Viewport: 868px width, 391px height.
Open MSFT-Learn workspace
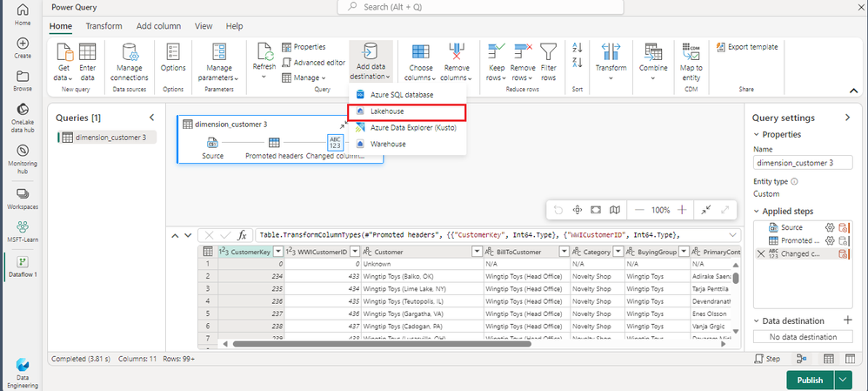tap(23, 232)
